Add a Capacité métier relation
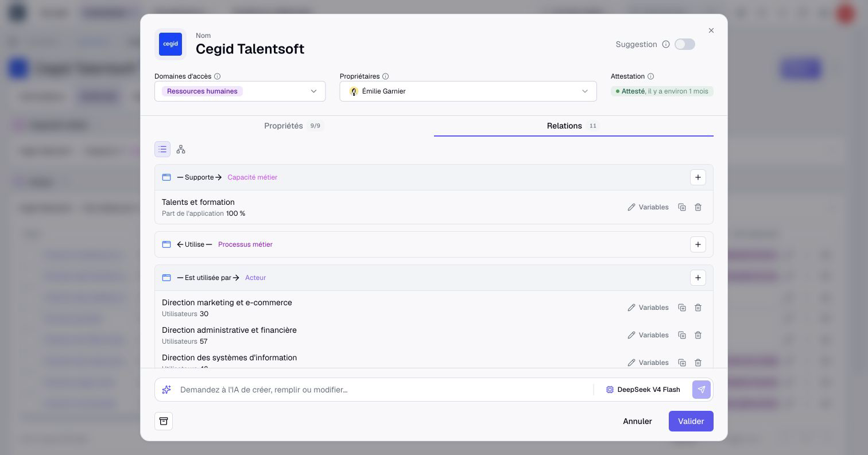 click(698, 177)
